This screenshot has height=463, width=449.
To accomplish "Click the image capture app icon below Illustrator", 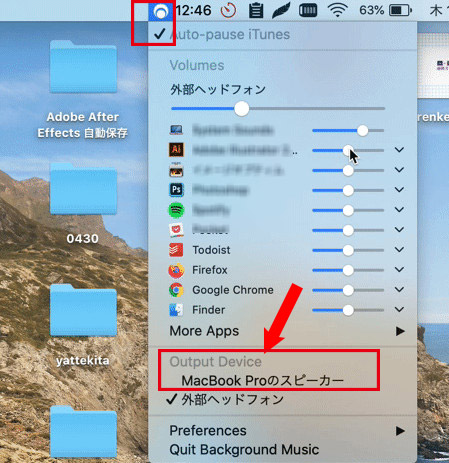I will point(176,170).
